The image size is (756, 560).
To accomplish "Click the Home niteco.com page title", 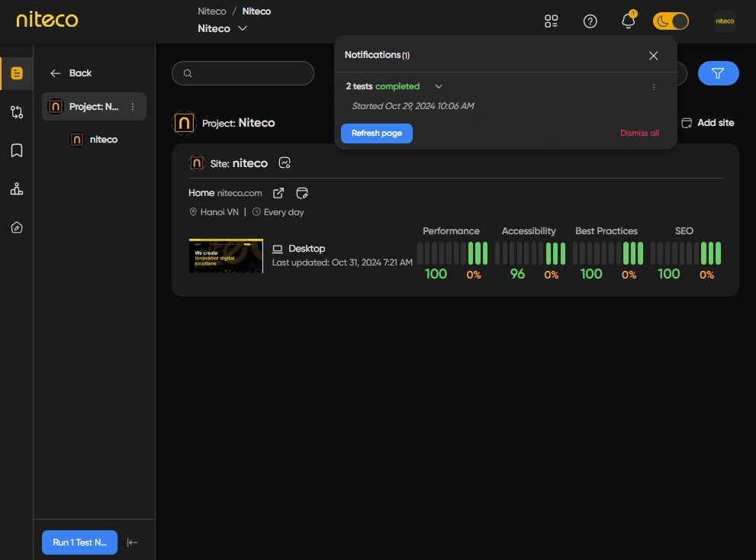I will tap(225, 193).
